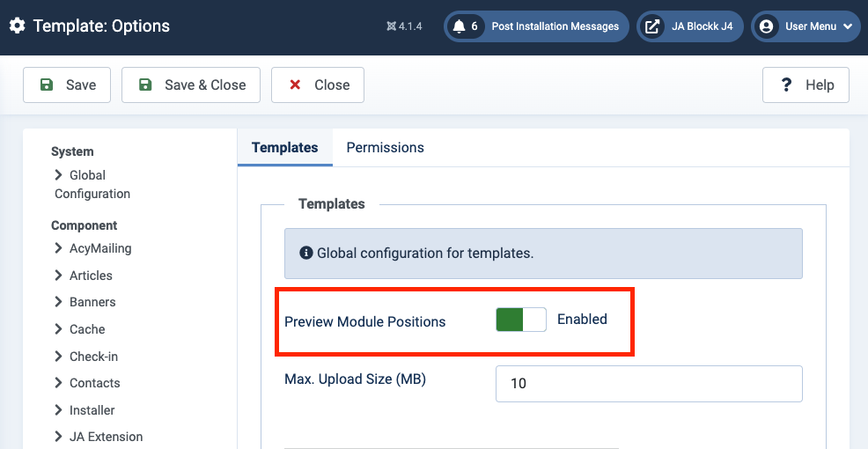Go to the Installer options

92,410
